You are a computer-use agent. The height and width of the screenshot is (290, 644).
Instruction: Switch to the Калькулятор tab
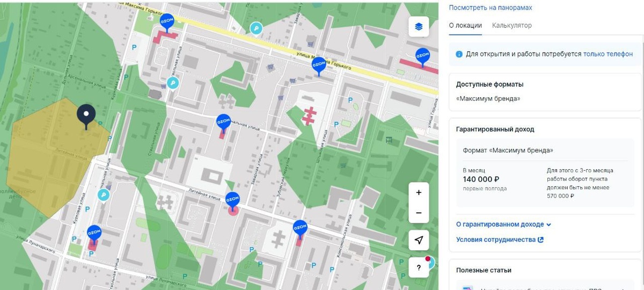[x=512, y=25]
